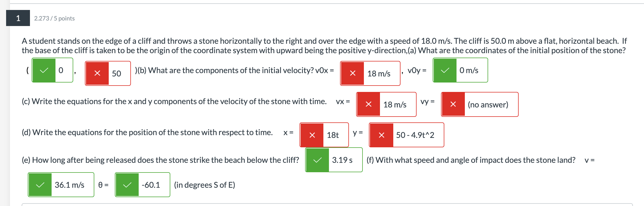Screen dimensions: 644x206
Task: Click the green check beside v0y 0 m/s
Action: [x=444, y=70]
